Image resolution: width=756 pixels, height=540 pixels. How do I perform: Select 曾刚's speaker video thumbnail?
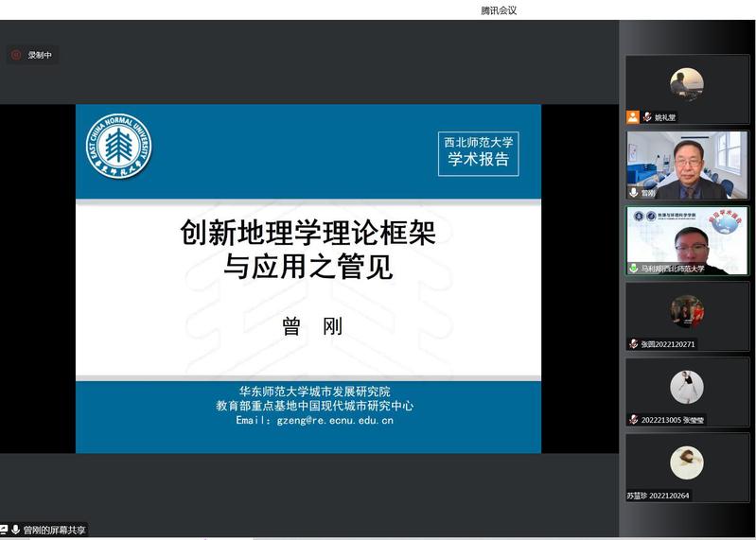point(687,161)
